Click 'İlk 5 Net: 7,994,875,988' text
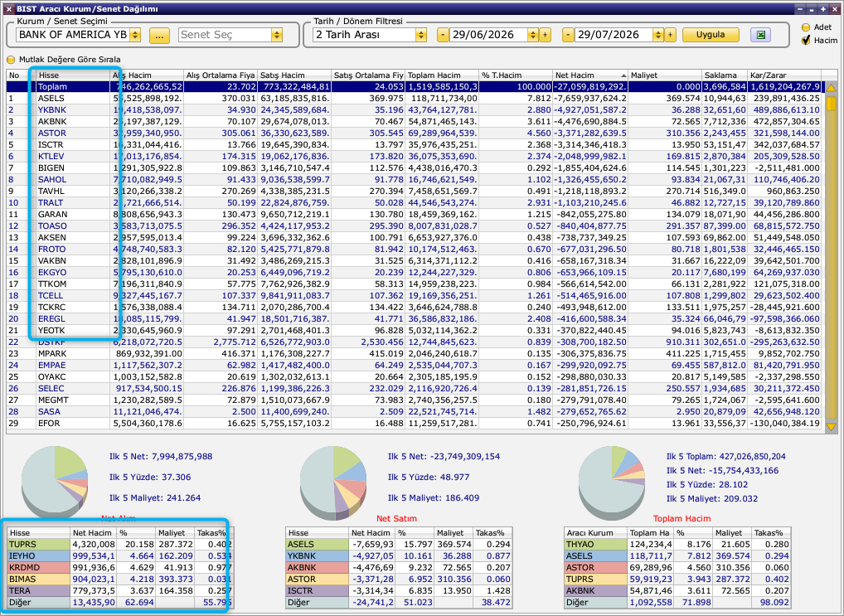Screen dimensions: 844x616 tap(161, 457)
